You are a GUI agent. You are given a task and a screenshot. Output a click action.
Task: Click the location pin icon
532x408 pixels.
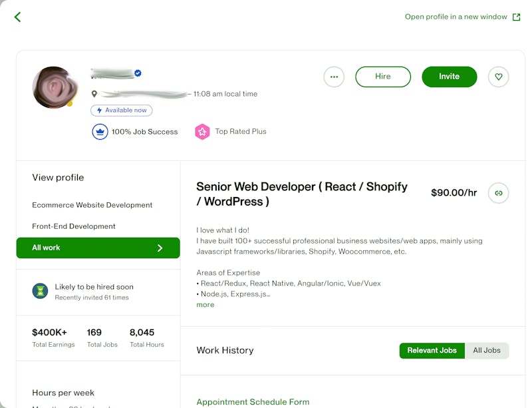click(94, 94)
